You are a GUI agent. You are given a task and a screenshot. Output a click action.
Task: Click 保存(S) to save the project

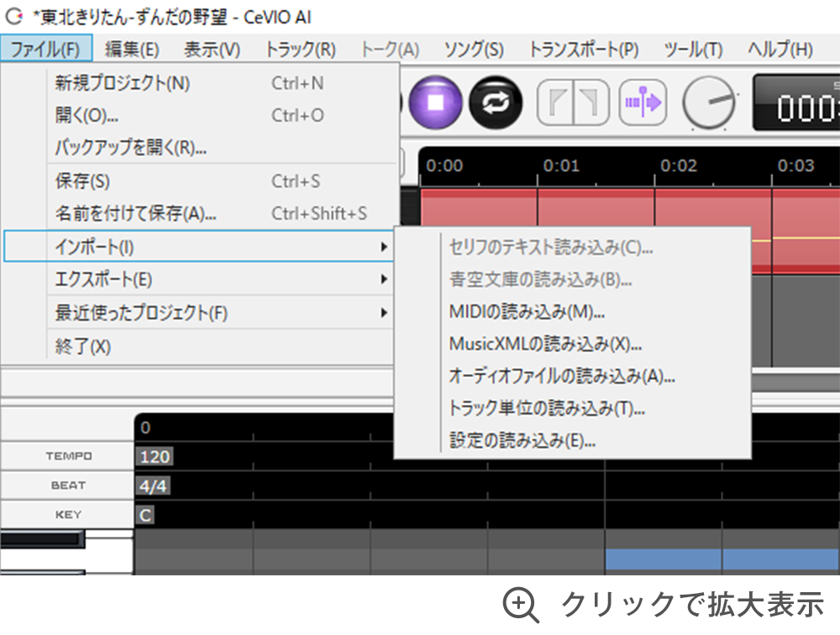[199, 181]
